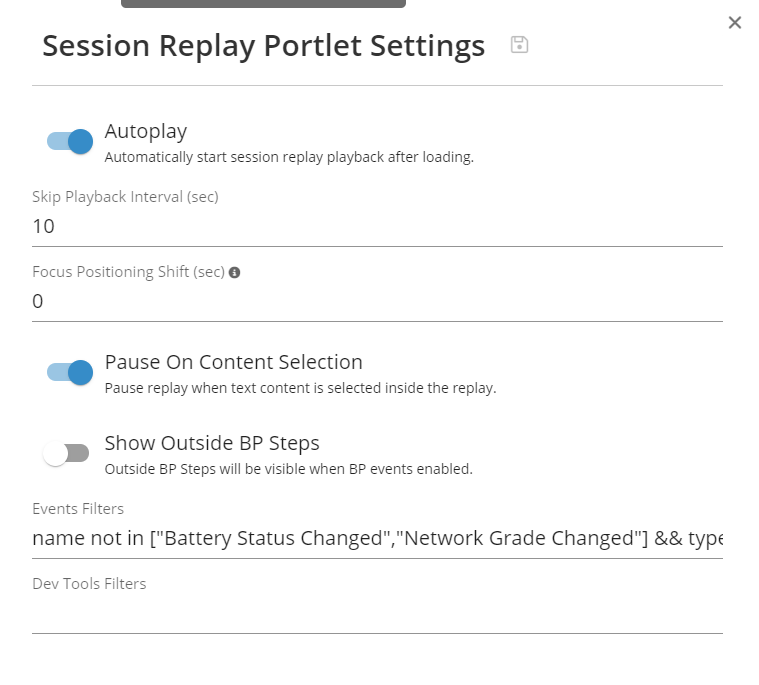Enable the Show Outside BP Steps switch

67,453
